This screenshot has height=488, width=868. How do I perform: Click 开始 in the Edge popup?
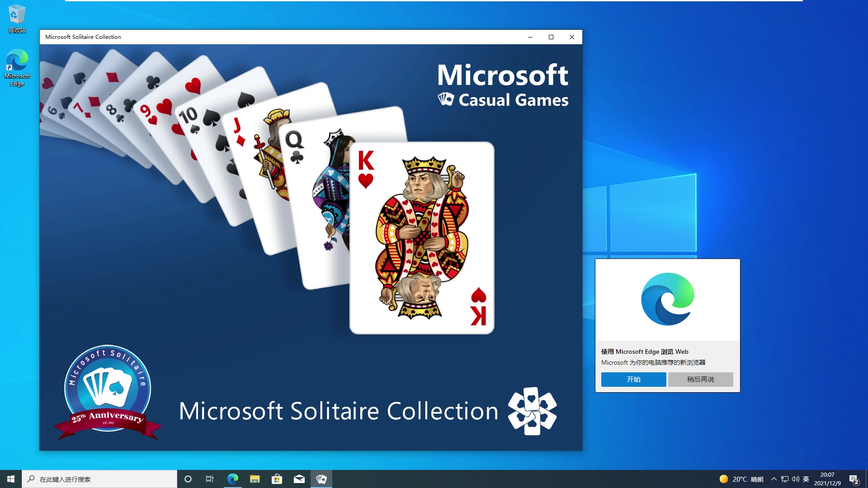tap(633, 380)
